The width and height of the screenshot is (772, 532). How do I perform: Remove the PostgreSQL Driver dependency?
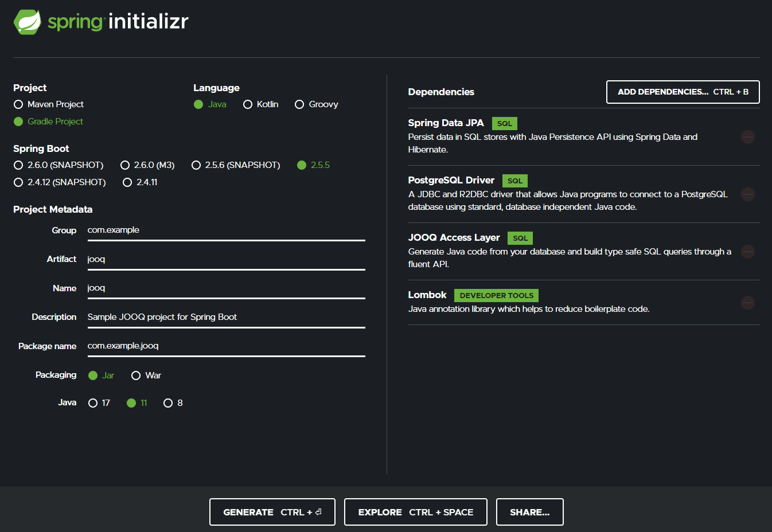click(x=747, y=194)
